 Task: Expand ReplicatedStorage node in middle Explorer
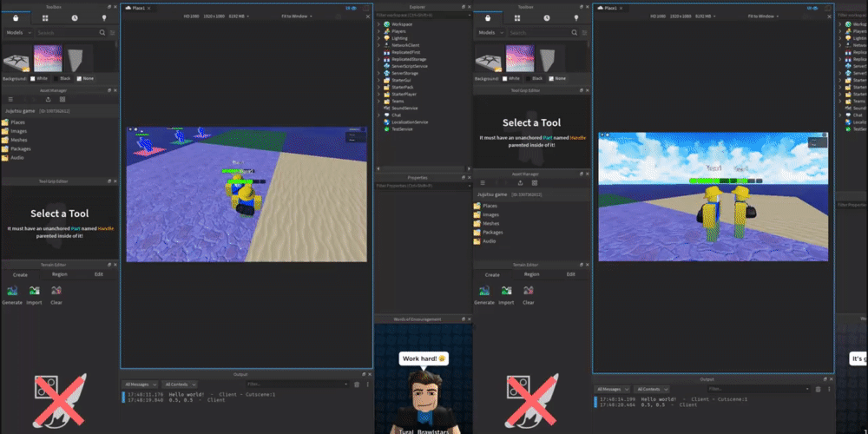(379, 59)
